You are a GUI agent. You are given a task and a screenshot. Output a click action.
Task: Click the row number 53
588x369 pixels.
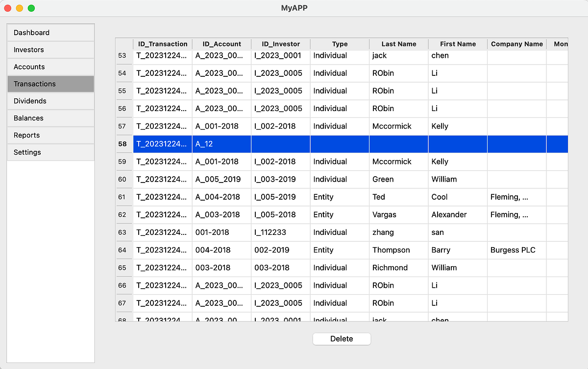tap(124, 55)
